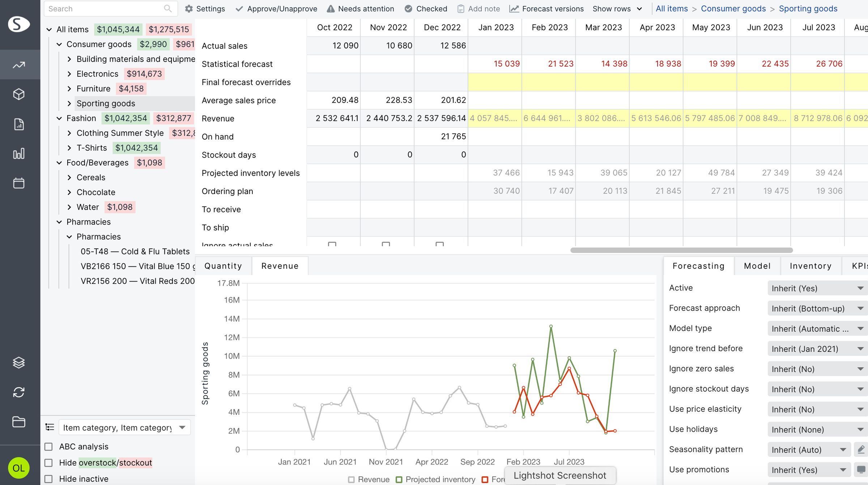Image resolution: width=868 pixels, height=485 pixels.
Task: Select the bar chart analytics icon in sidebar
Action: (x=19, y=153)
